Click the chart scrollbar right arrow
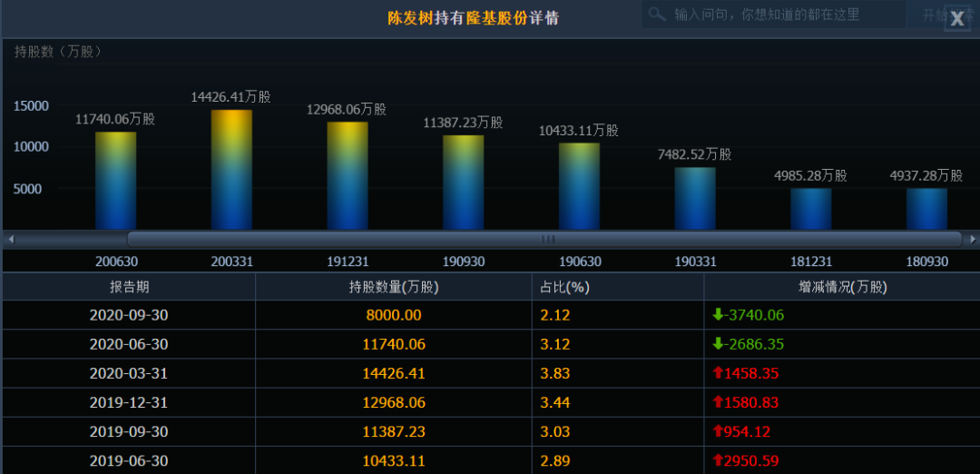Screen dimensions: 980x474 [x=972, y=239]
